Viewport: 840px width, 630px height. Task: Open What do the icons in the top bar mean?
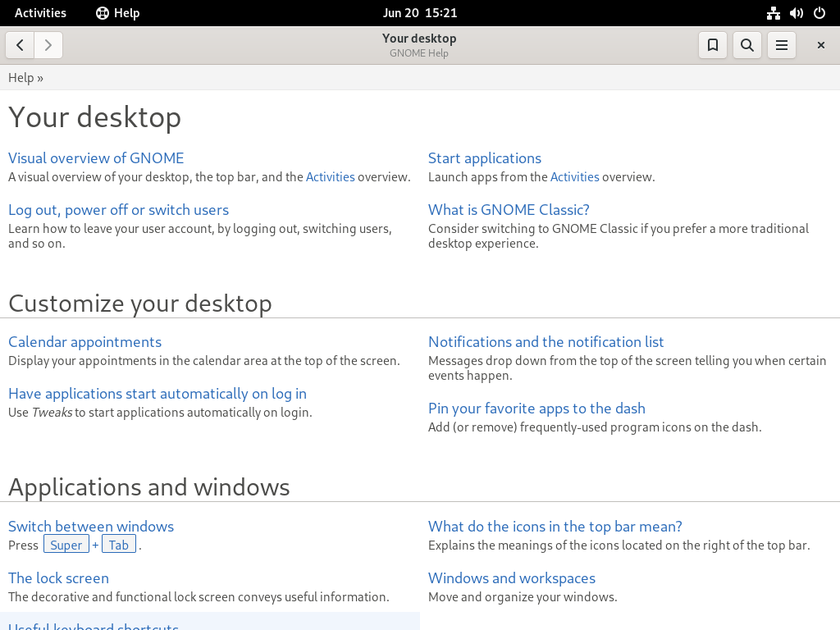555,526
